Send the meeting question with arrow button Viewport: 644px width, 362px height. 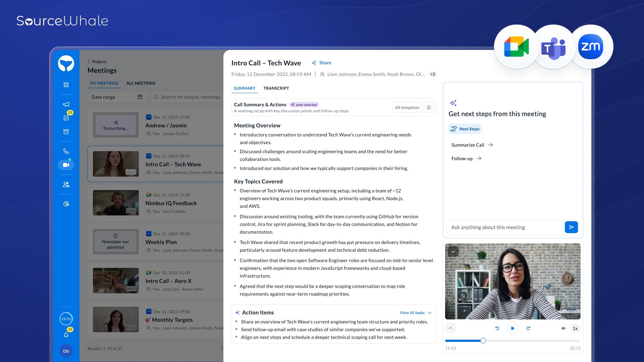[x=571, y=227]
